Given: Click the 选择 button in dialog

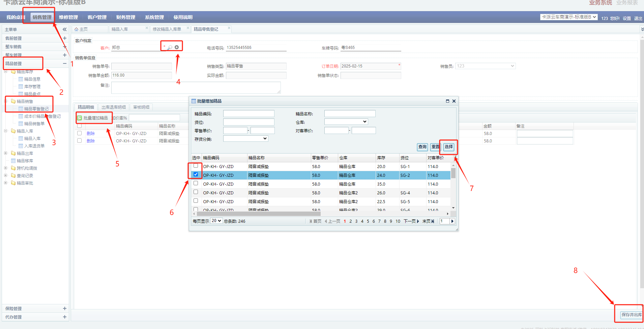Looking at the screenshot, I should point(448,147).
